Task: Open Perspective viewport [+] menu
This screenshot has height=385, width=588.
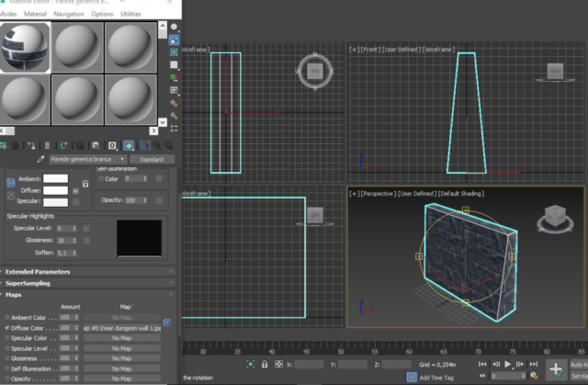Action: [x=354, y=194]
